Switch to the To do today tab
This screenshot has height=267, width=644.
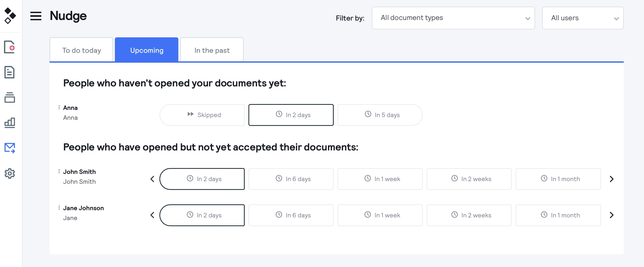coord(81,50)
